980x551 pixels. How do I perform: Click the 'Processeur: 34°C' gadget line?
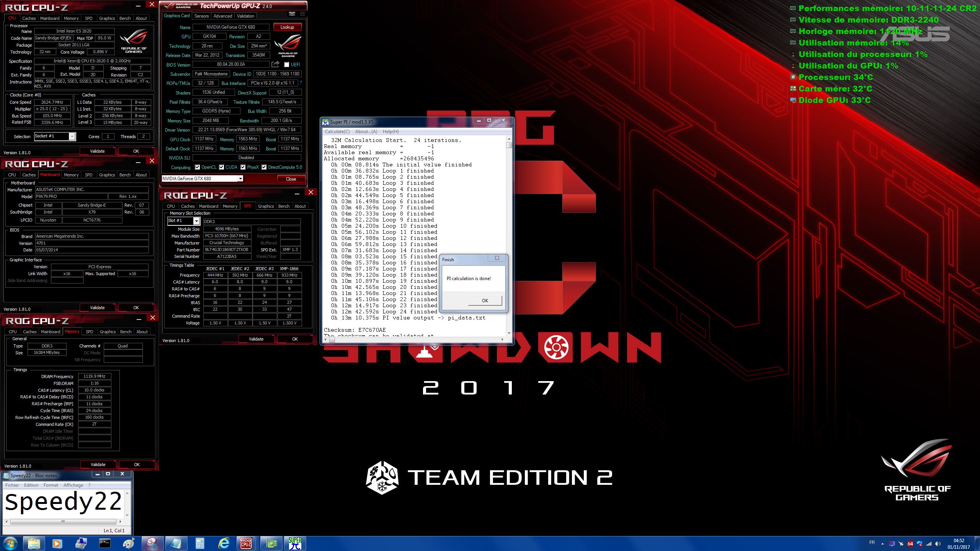[x=836, y=77]
